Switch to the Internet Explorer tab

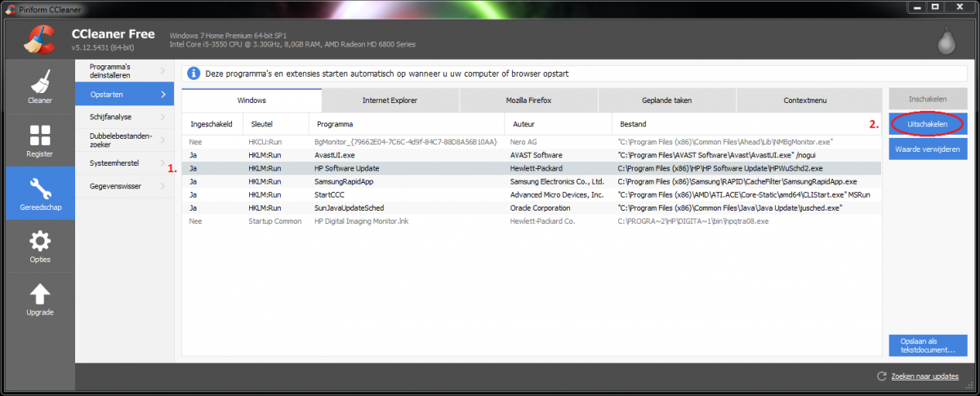pos(390,100)
